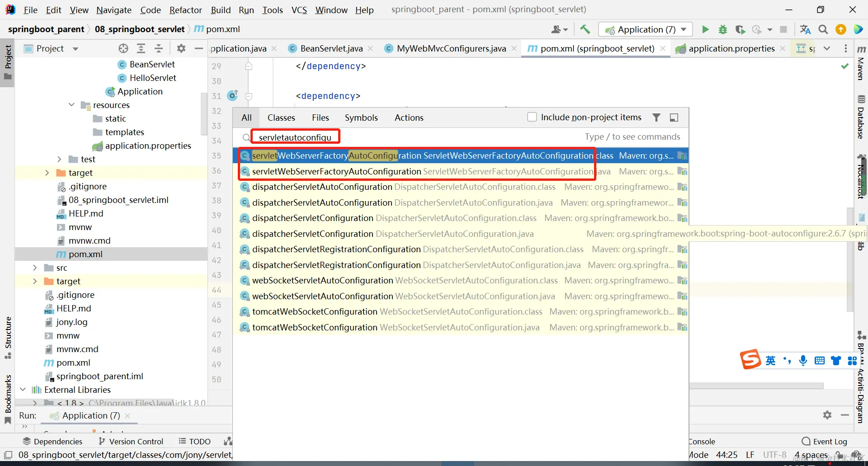
Task: Close MyWebMvcConfigurers.java tab
Action: point(514,48)
